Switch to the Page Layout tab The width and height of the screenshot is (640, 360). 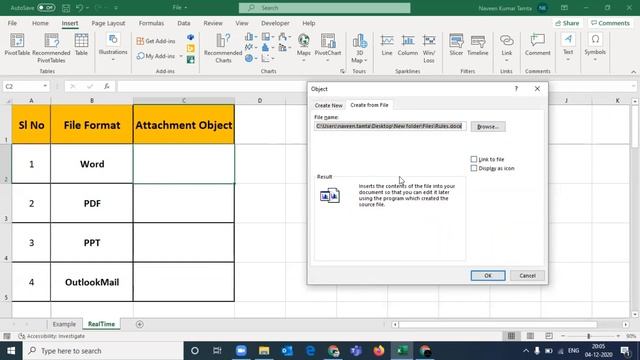click(x=108, y=23)
